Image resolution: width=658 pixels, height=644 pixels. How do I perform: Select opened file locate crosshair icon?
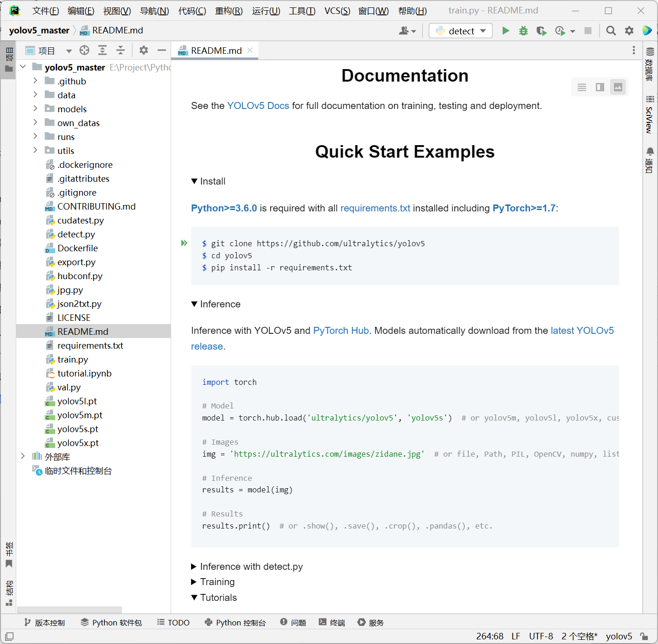point(84,50)
